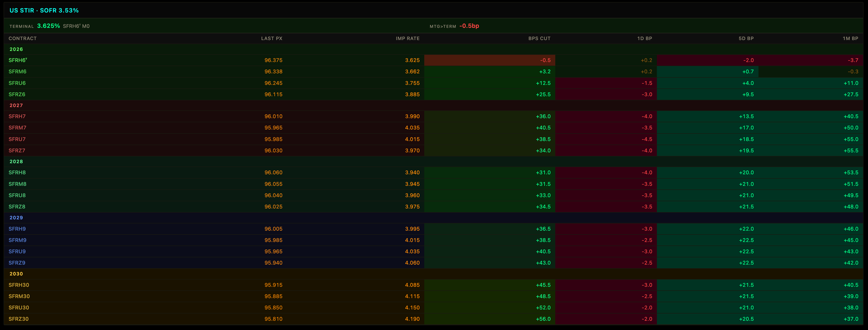Select the 5D BP column header
This screenshot has width=868, height=330.
[746, 38]
